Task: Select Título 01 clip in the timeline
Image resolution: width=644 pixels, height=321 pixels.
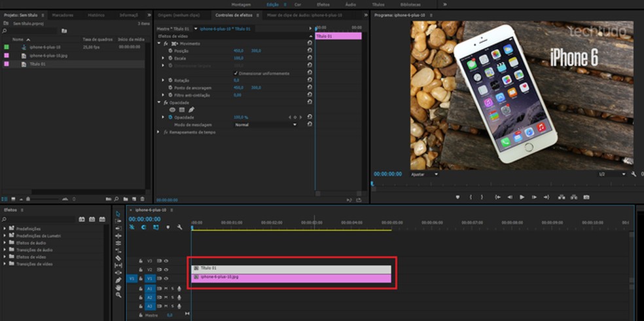Action: [291, 269]
